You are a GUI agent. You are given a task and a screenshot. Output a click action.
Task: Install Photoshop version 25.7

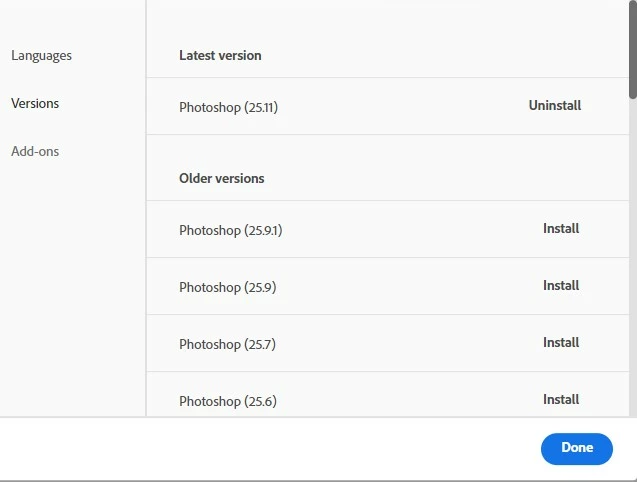561,343
